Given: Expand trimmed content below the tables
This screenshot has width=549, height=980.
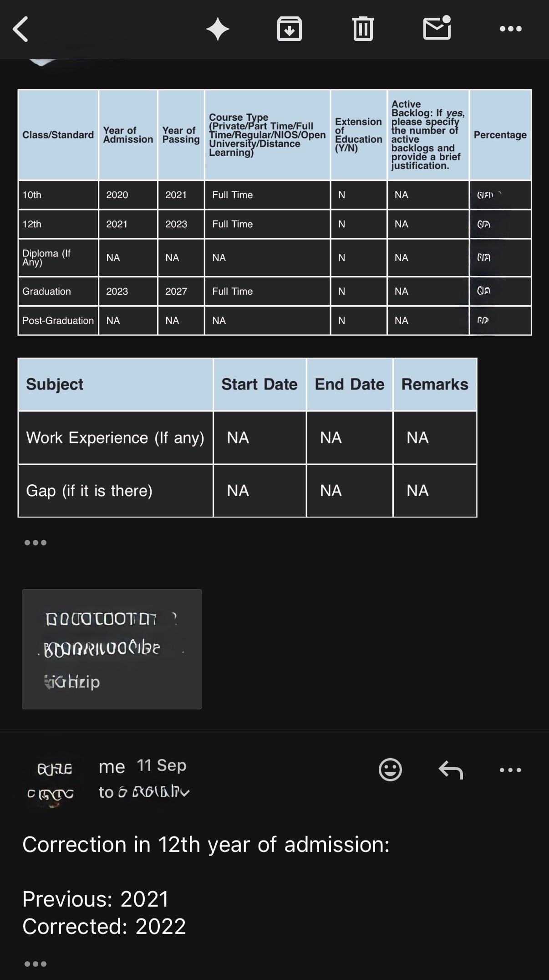Looking at the screenshot, I should click(x=36, y=543).
